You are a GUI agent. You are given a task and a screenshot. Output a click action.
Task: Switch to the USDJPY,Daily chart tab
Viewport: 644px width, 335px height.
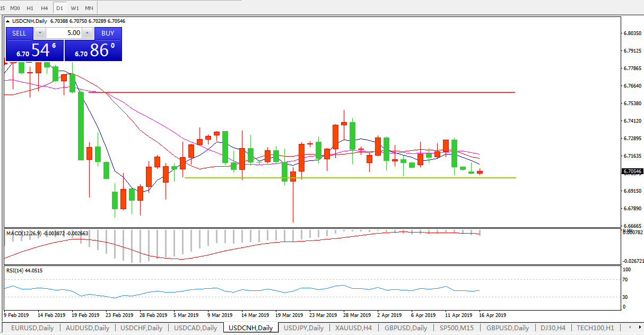[x=303, y=328]
